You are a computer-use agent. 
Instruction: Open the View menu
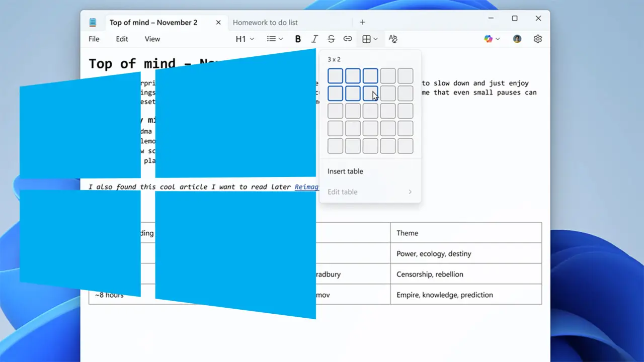tap(152, 39)
